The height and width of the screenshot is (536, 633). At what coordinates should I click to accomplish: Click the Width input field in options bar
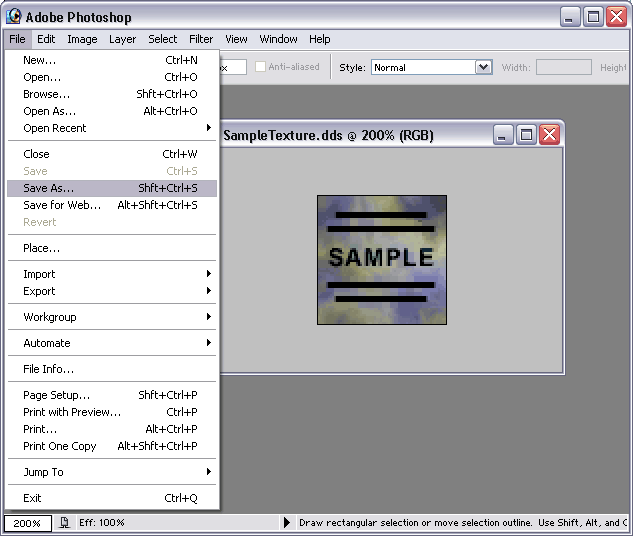point(564,67)
